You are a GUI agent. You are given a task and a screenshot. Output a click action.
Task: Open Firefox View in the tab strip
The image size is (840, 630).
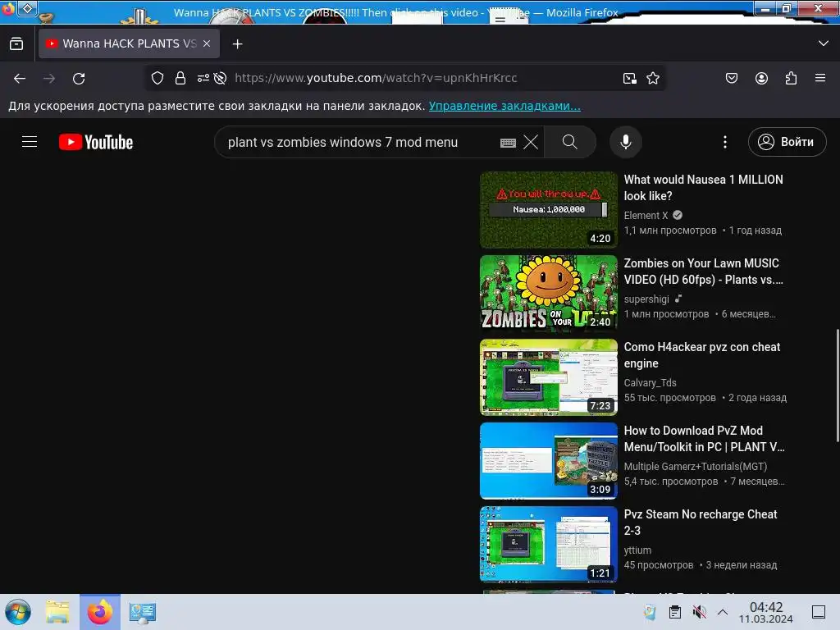[x=16, y=44]
